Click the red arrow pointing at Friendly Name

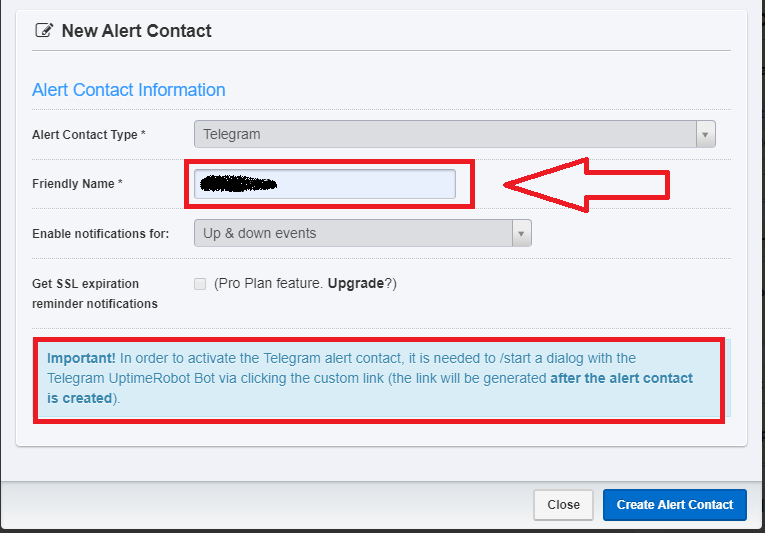[586, 184]
